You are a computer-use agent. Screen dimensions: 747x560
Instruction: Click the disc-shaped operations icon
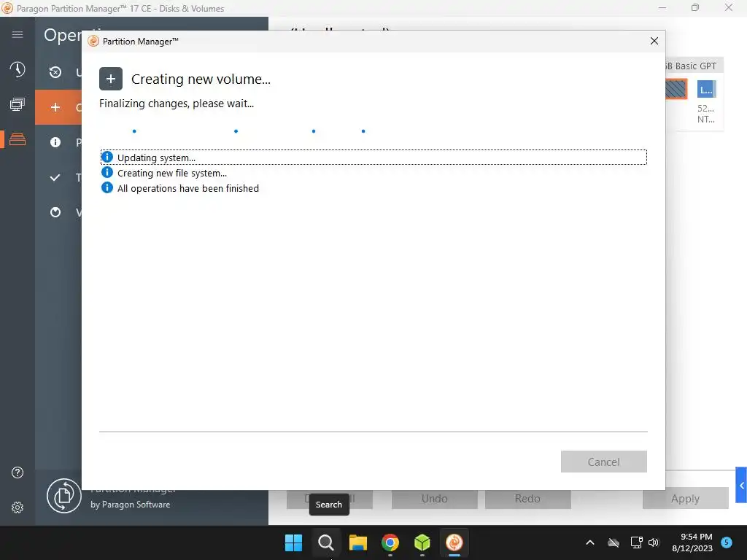coord(55,212)
